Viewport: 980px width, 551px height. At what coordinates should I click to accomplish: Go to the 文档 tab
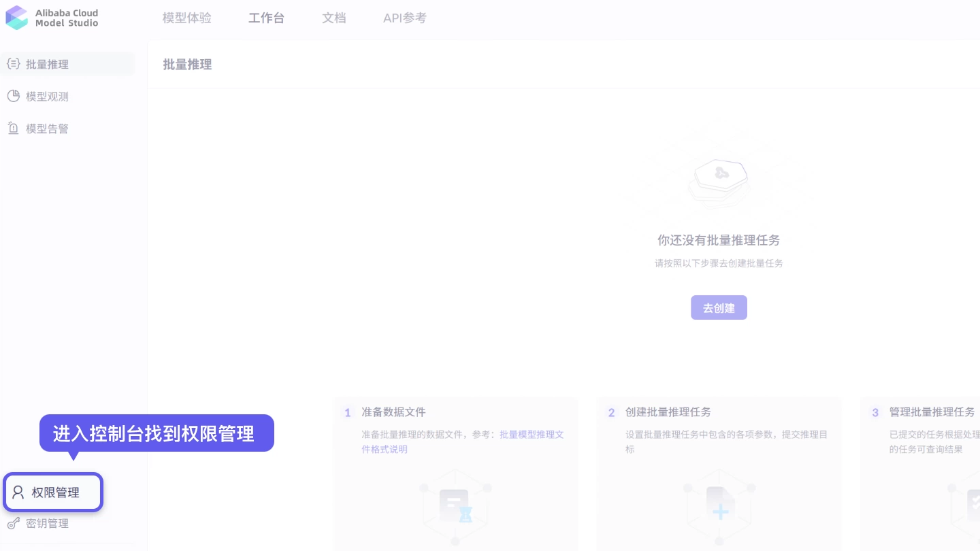[x=334, y=18]
